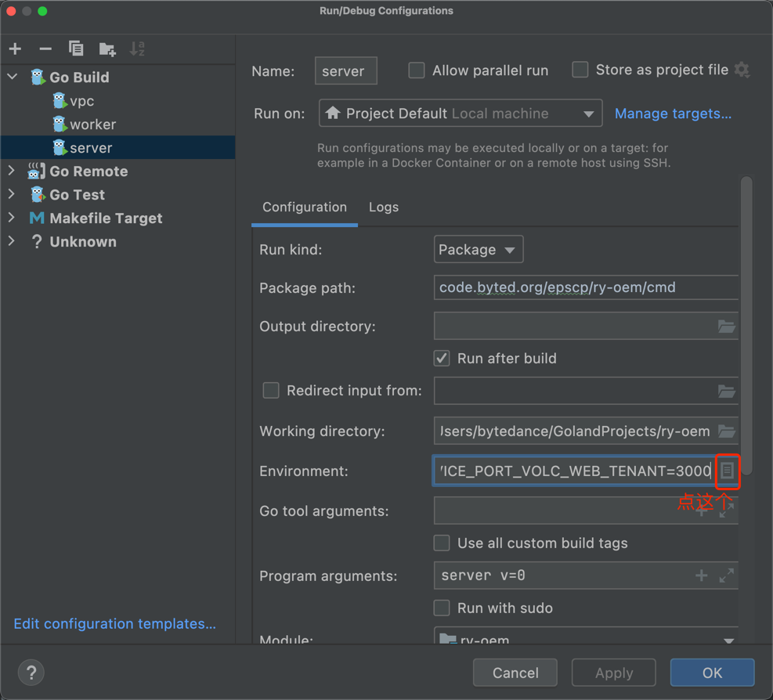Screen dimensions: 773x700
Task: Check Store as project file
Action: [x=580, y=70]
